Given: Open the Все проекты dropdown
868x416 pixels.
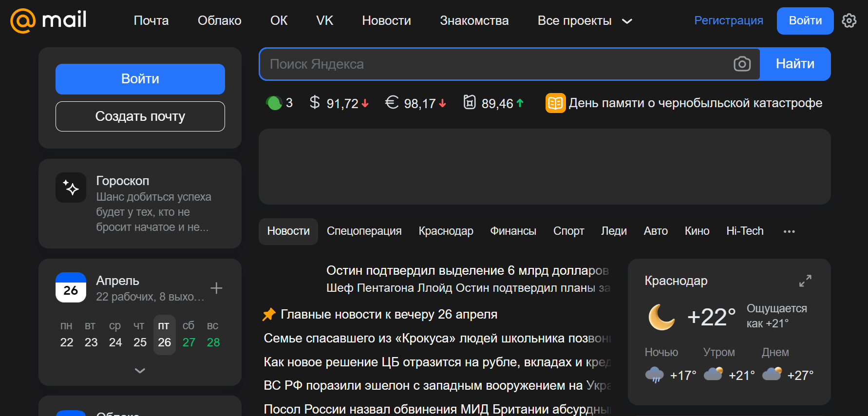Looking at the screenshot, I should click(x=585, y=20).
